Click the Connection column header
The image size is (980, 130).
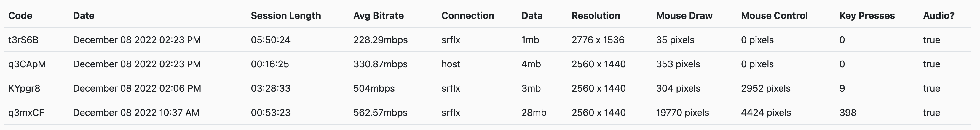pos(467,16)
